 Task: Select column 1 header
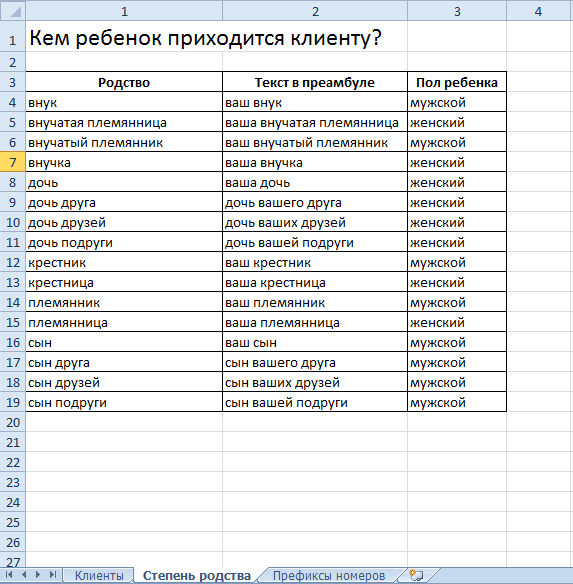click(x=124, y=12)
